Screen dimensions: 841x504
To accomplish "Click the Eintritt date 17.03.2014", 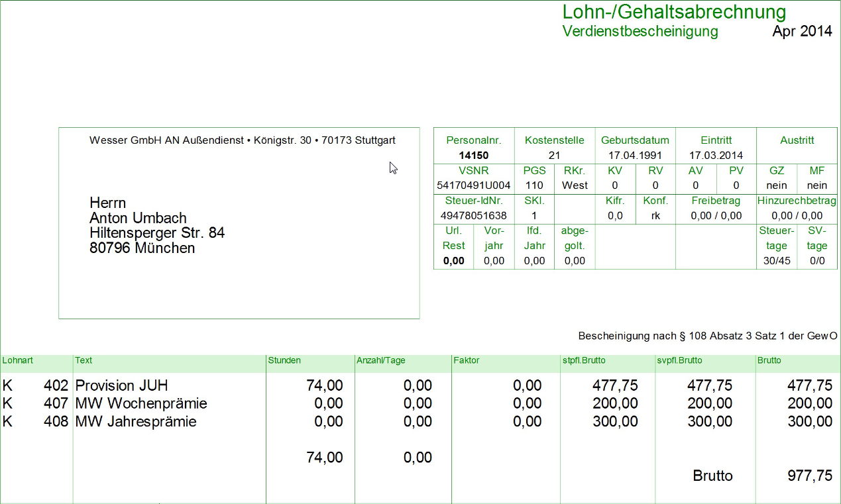I will [716, 156].
